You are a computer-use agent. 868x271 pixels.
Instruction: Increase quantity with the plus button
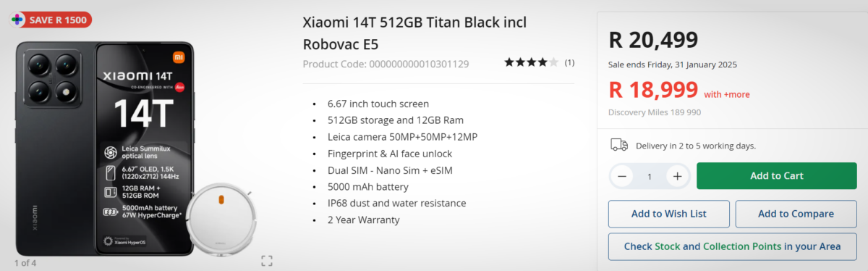[677, 176]
